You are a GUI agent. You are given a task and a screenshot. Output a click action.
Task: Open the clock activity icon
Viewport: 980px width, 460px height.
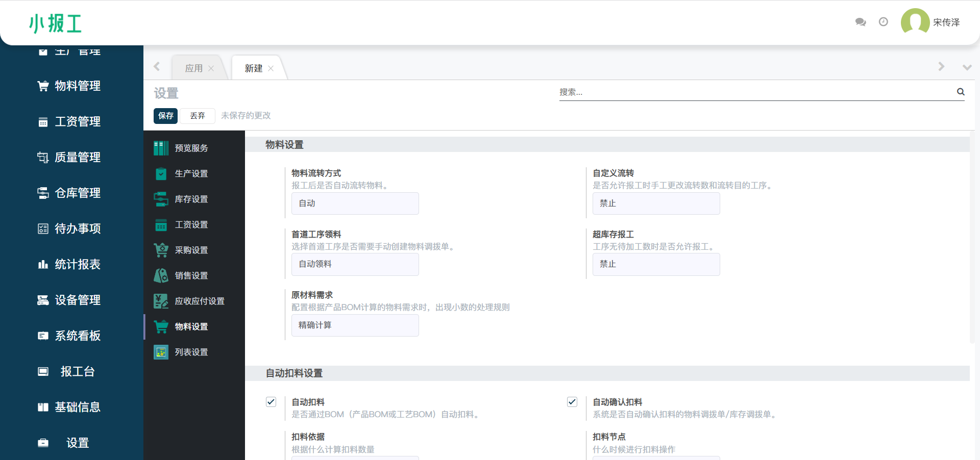884,22
